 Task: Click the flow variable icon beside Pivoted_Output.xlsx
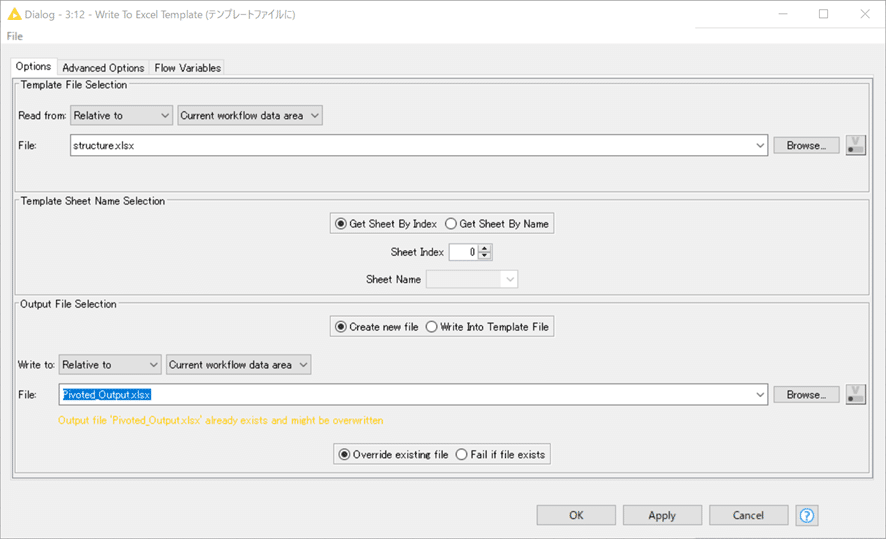pyautogui.click(x=855, y=395)
